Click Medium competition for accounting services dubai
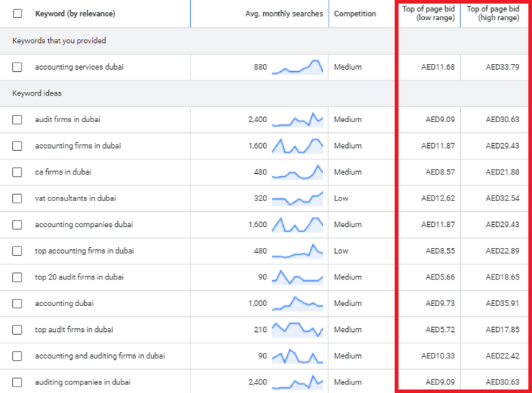532x393 pixels. point(348,67)
